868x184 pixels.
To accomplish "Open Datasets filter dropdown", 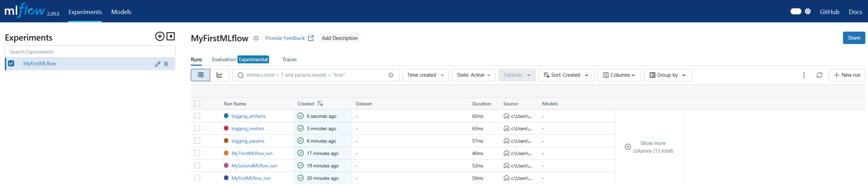I will [x=517, y=75].
